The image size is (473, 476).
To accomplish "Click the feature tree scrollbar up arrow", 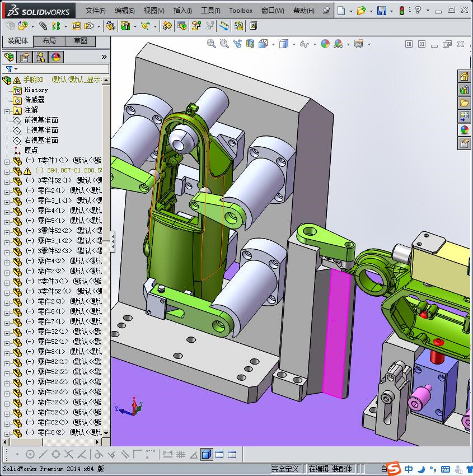I will [106, 81].
